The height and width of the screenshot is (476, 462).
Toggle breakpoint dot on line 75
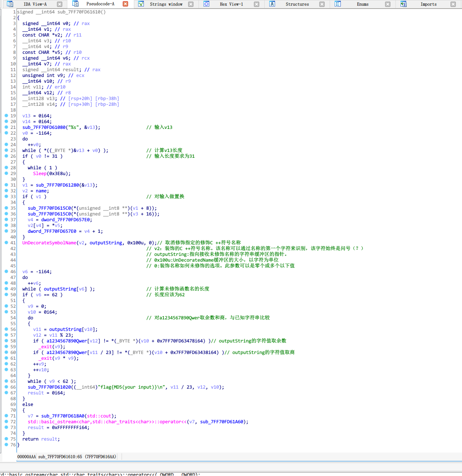pos(6,439)
